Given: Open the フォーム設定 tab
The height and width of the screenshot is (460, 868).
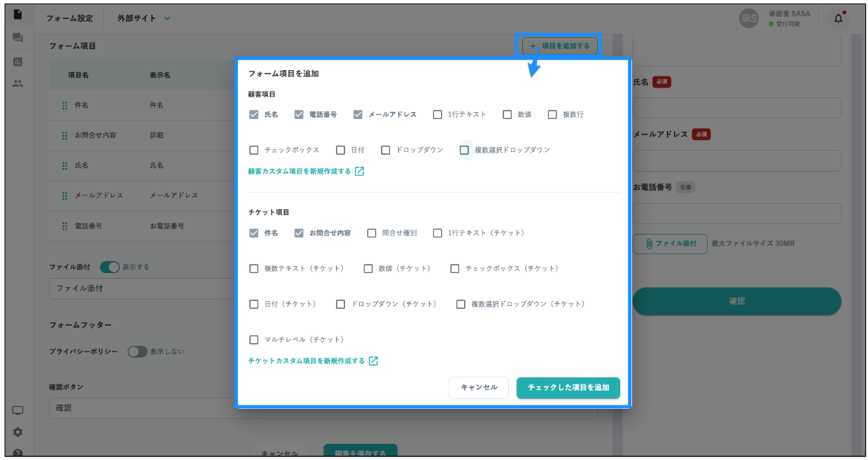Looking at the screenshot, I should [70, 18].
